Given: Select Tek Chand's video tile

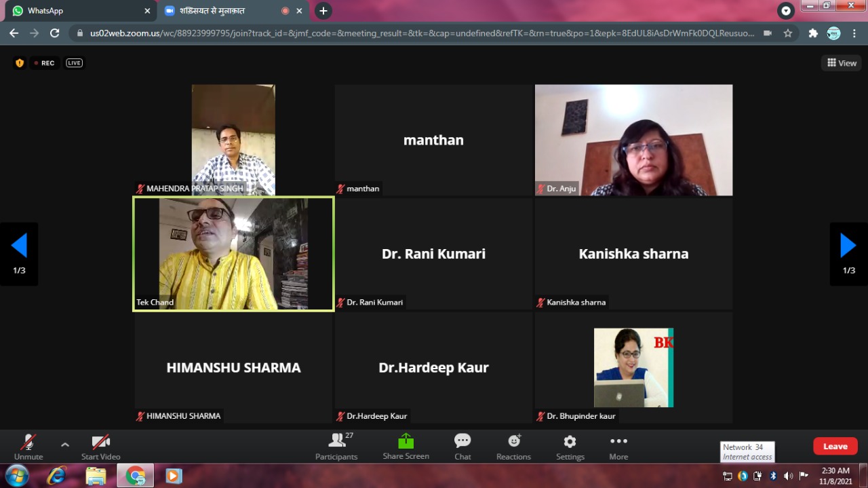Looking at the screenshot, I should 233,254.
